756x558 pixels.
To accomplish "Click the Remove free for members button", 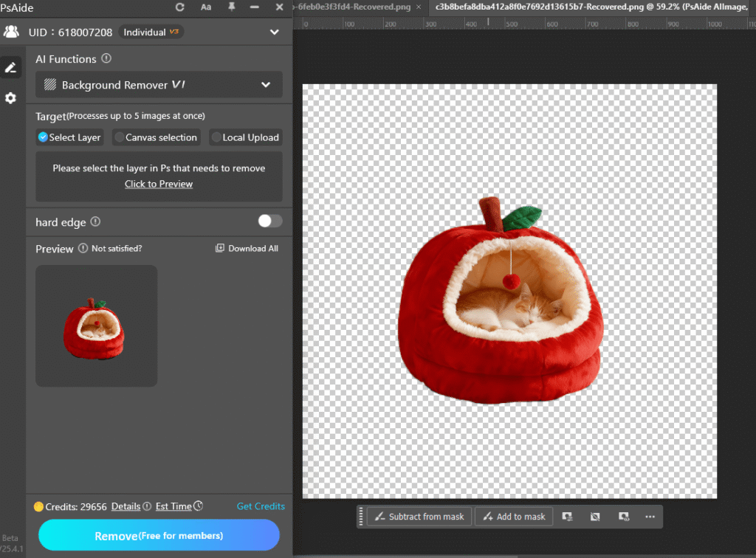I will point(159,534).
